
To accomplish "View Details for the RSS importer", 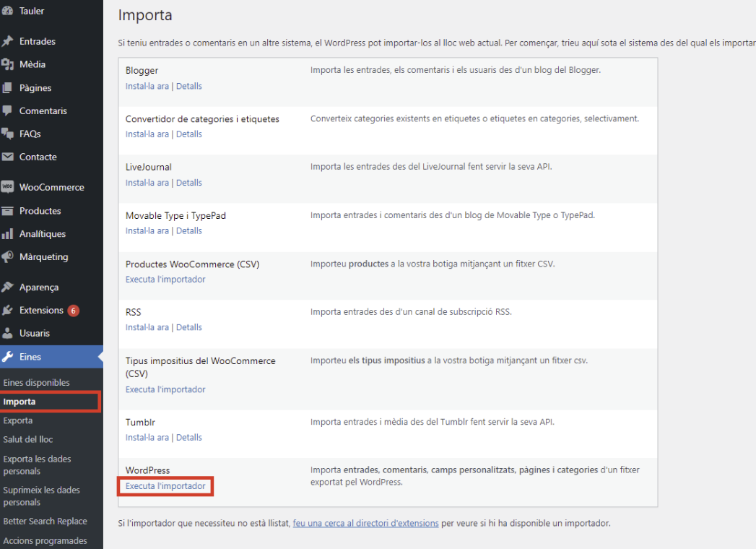I will [x=189, y=327].
